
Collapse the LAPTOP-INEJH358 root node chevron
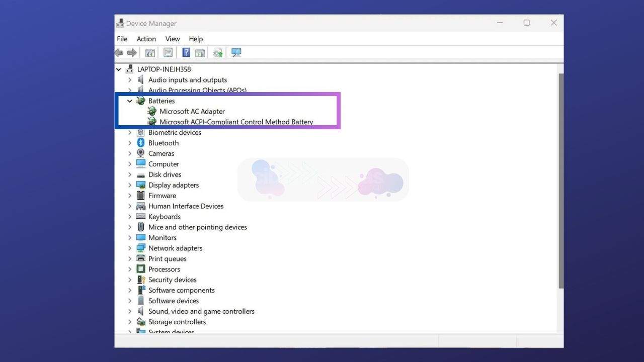click(118, 69)
